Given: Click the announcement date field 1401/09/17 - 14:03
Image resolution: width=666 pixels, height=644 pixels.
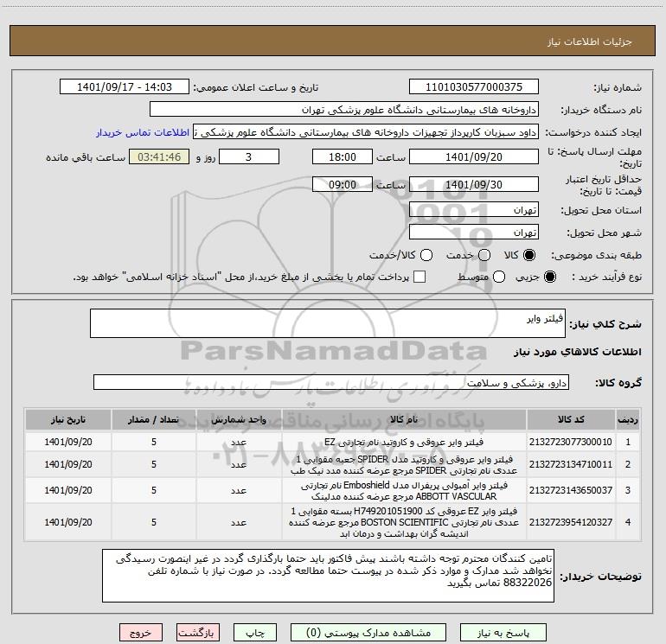Looking at the screenshot, I should coord(125,87).
